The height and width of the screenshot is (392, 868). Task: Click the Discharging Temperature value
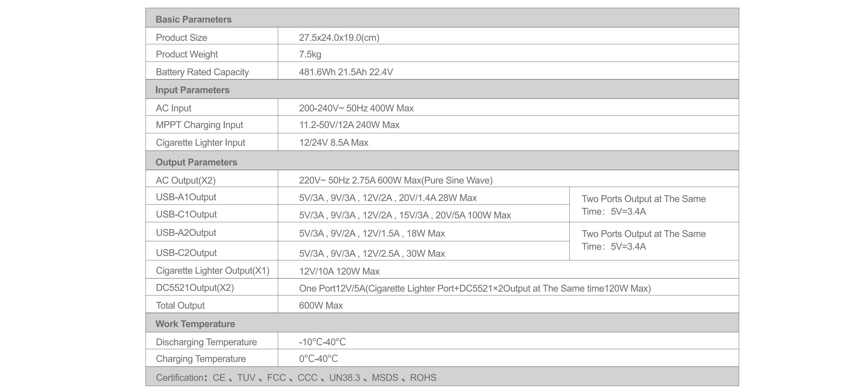pyautogui.click(x=322, y=342)
